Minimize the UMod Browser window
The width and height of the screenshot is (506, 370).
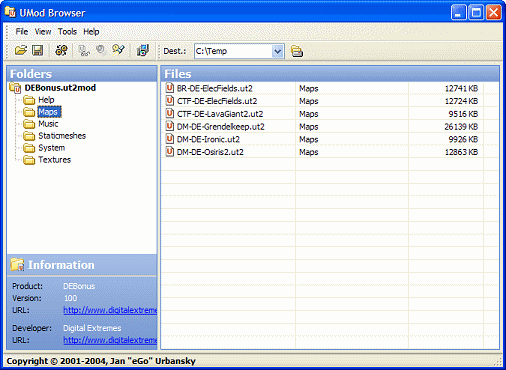point(459,13)
